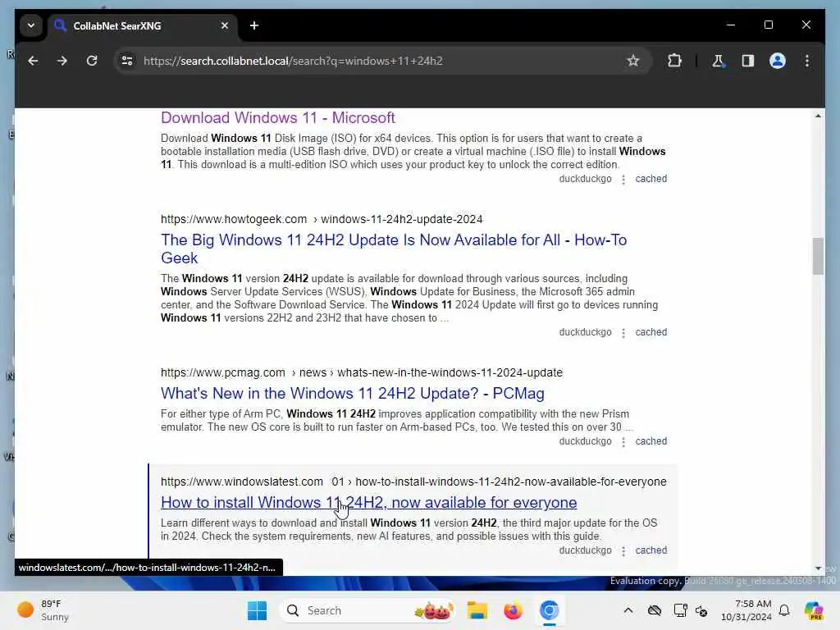Expand the tab search dropdown
Screen dimensions: 840x630
(x=31, y=25)
